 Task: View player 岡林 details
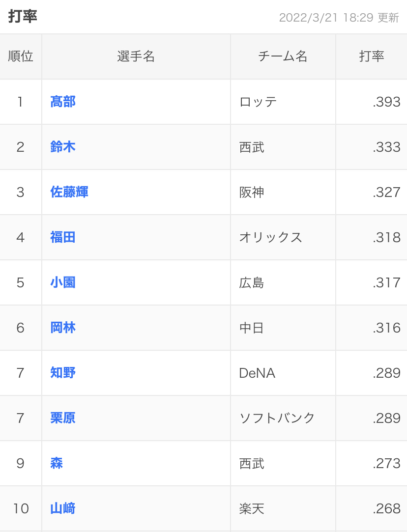pyautogui.click(x=63, y=328)
